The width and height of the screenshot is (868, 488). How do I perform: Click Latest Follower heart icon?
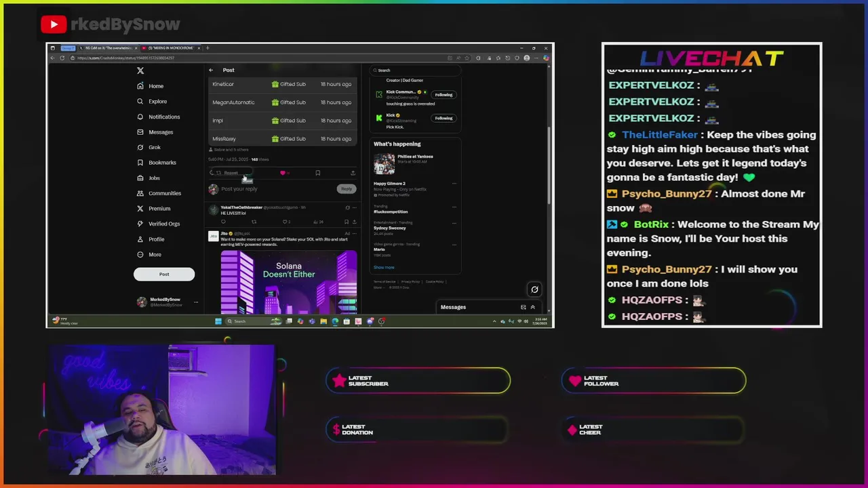click(575, 381)
